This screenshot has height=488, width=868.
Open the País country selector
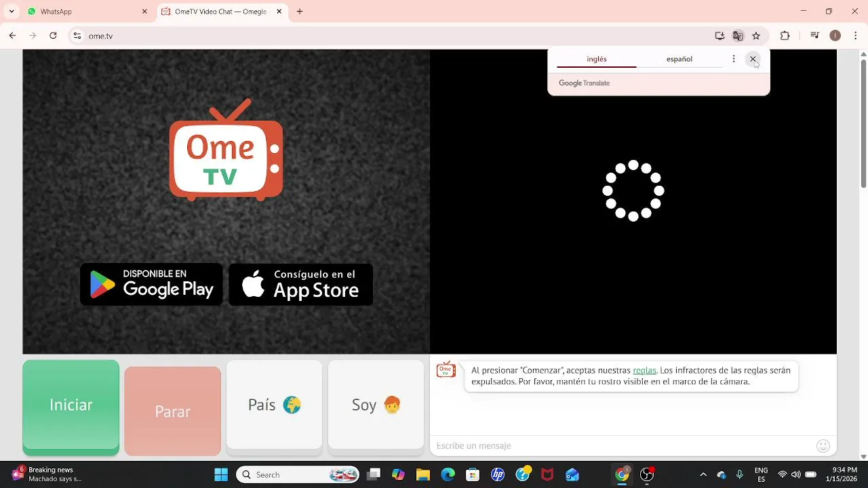point(274,405)
